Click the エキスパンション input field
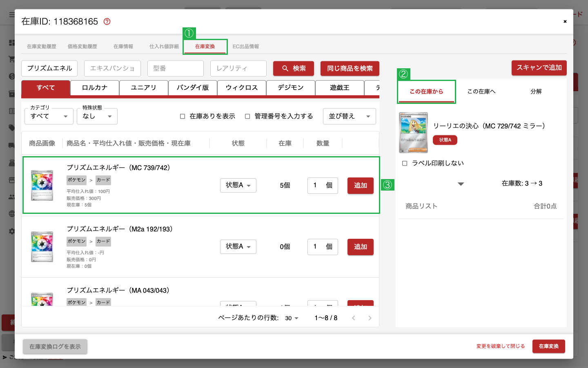 (112, 68)
